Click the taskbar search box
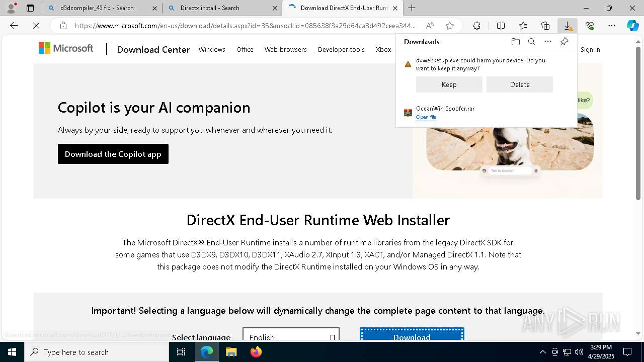The height and width of the screenshot is (362, 644). pos(97,352)
